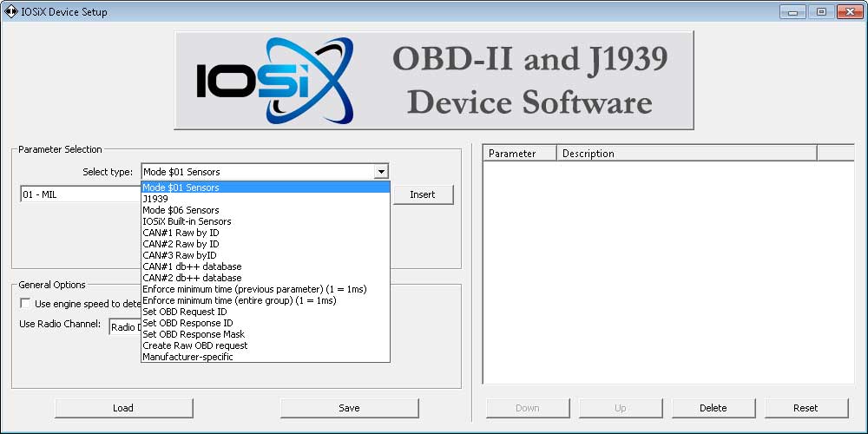Choose CAN#1 Raw by ID

(x=266, y=233)
